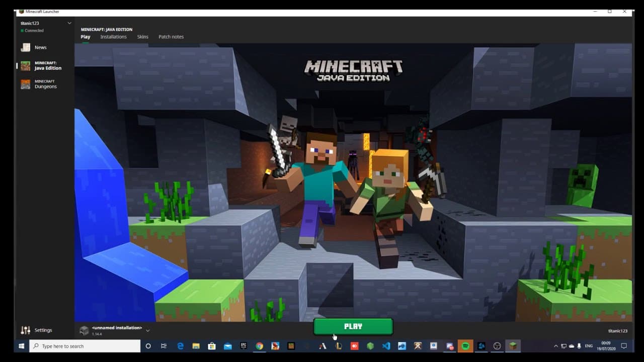The image size is (644, 362).
Task: Open the News section in sidebar
Action: click(x=44, y=47)
